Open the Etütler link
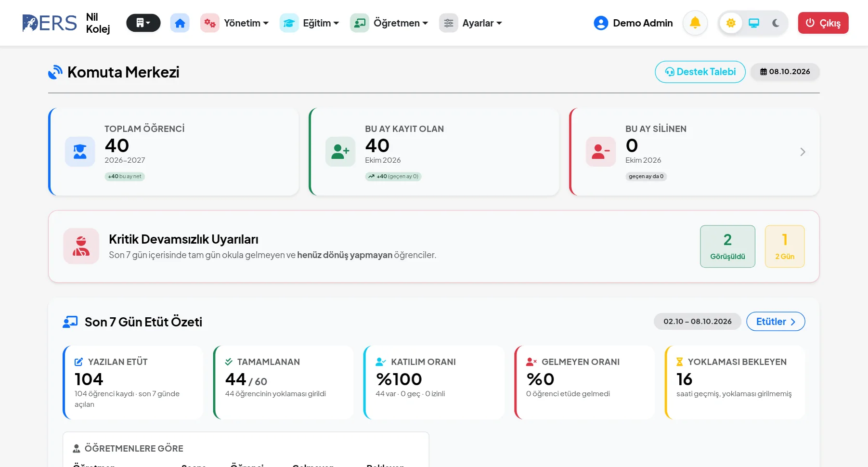 point(776,322)
